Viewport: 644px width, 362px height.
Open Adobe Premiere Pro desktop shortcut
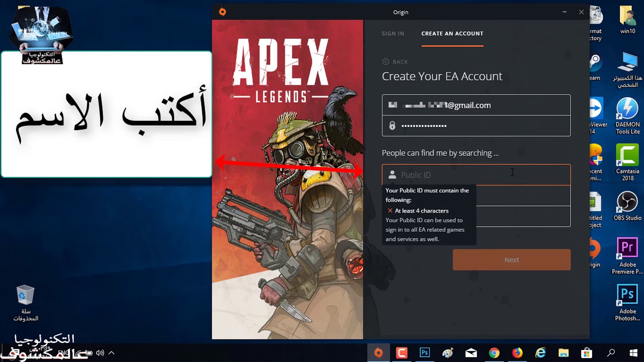tap(627, 256)
